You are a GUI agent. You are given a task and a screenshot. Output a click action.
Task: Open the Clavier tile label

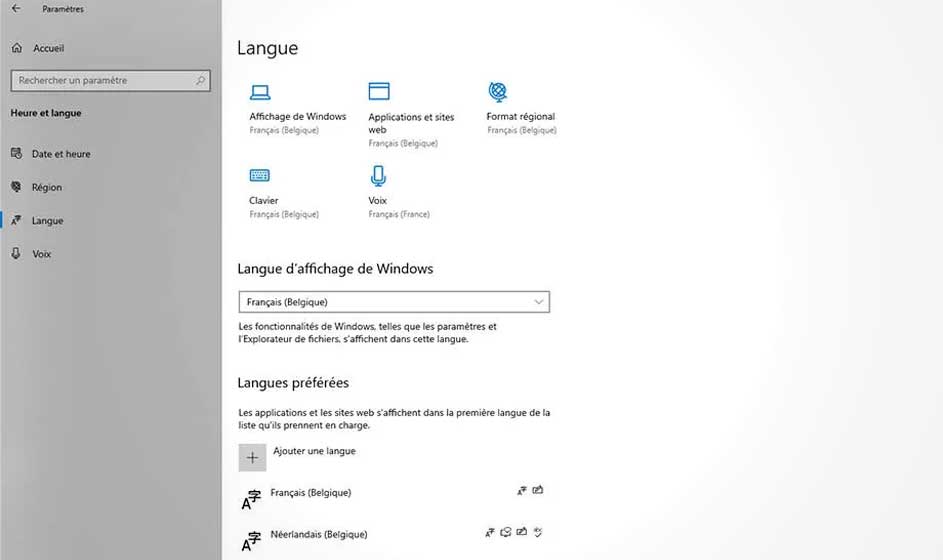(x=263, y=200)
